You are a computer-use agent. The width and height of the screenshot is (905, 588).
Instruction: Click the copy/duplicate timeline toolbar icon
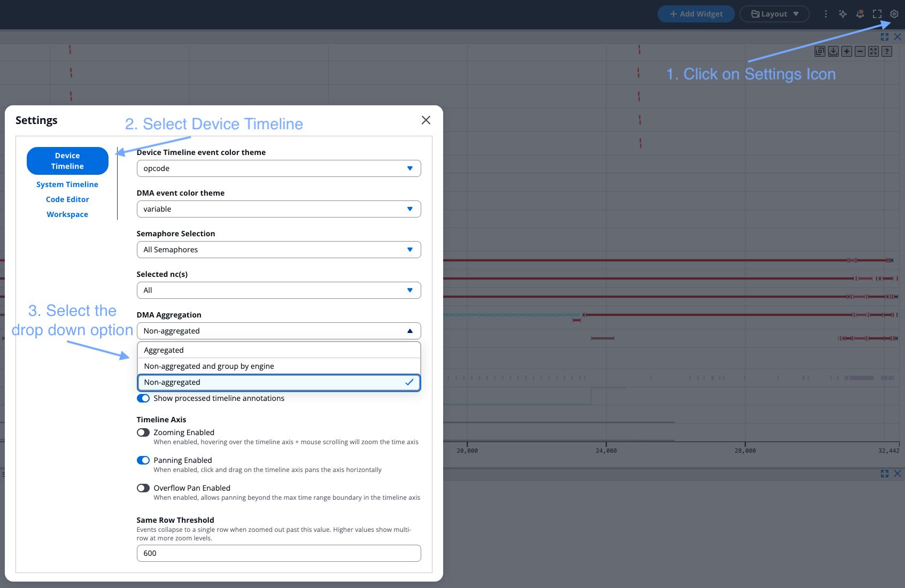(x=820, y=51)
